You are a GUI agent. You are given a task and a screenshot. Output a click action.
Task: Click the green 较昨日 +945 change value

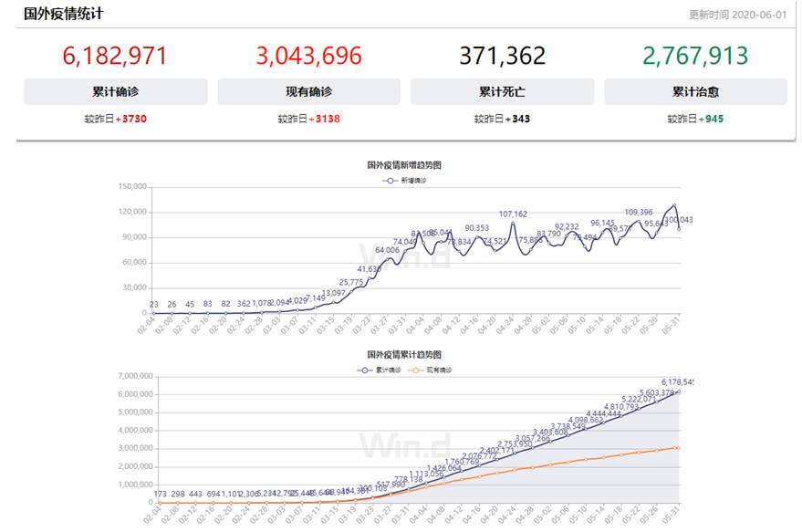pyautogui.click(x=695, y=119)
